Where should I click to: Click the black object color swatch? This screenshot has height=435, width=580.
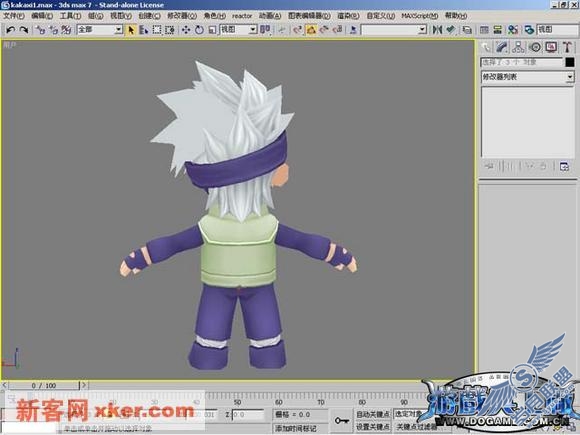point(570,62)
